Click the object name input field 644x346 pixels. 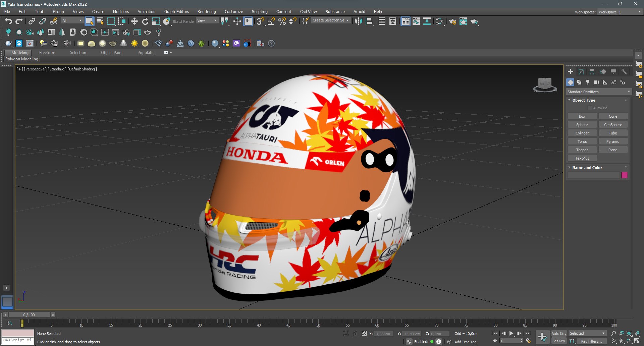(x=593, y=175)
